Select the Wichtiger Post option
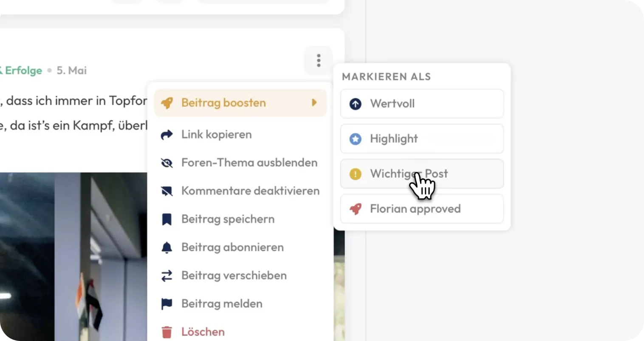644x341 pixels. 422,174
